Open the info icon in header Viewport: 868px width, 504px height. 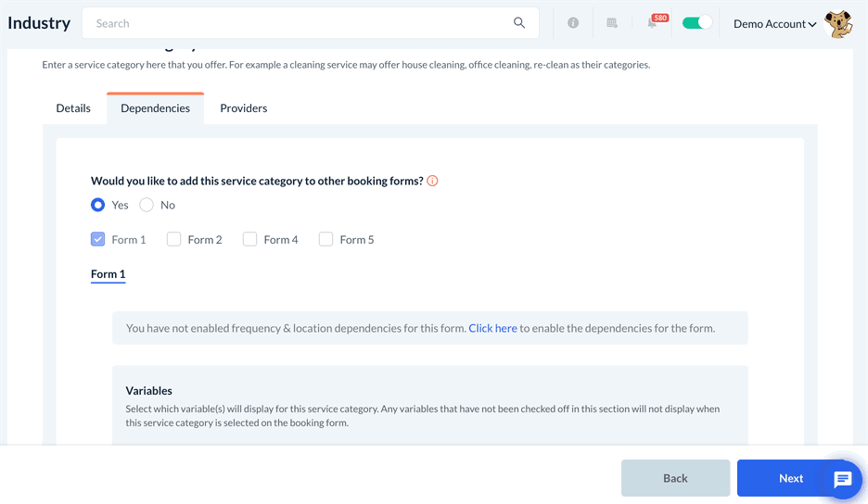[x=573, y=23]
